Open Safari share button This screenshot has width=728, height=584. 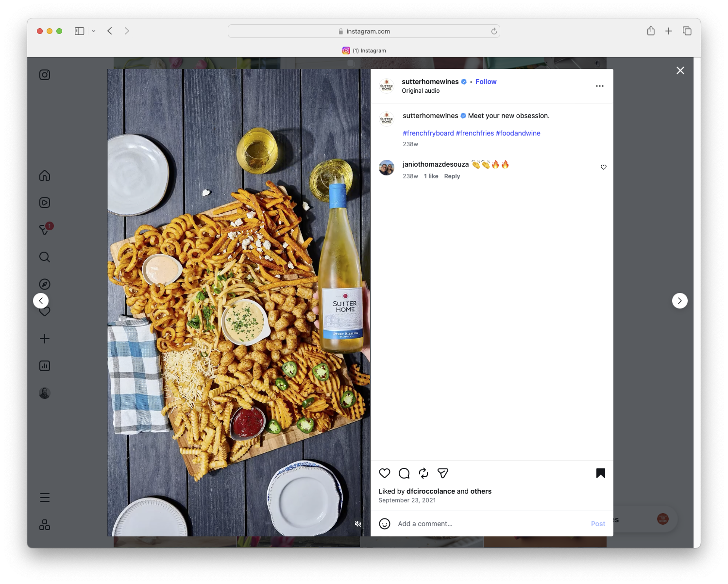(651, 31)
